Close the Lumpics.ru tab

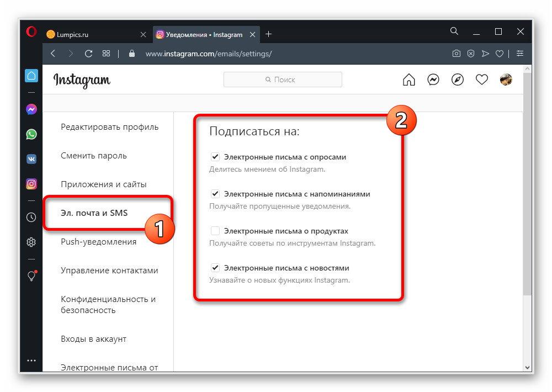144,35
